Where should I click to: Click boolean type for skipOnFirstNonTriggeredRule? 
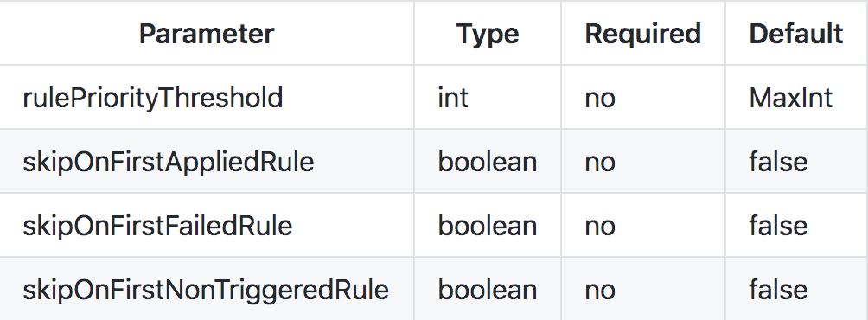tap(487, 290)
